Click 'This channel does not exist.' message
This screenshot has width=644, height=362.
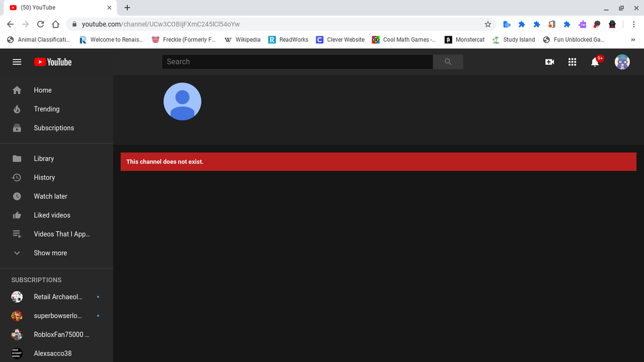pyautogui.click(x=165, y=162)
